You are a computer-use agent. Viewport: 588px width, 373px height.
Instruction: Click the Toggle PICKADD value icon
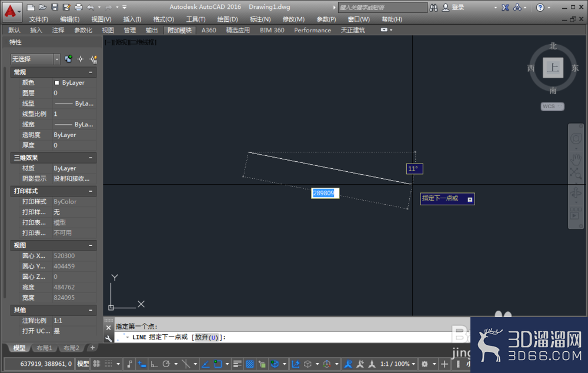[68, 59]
